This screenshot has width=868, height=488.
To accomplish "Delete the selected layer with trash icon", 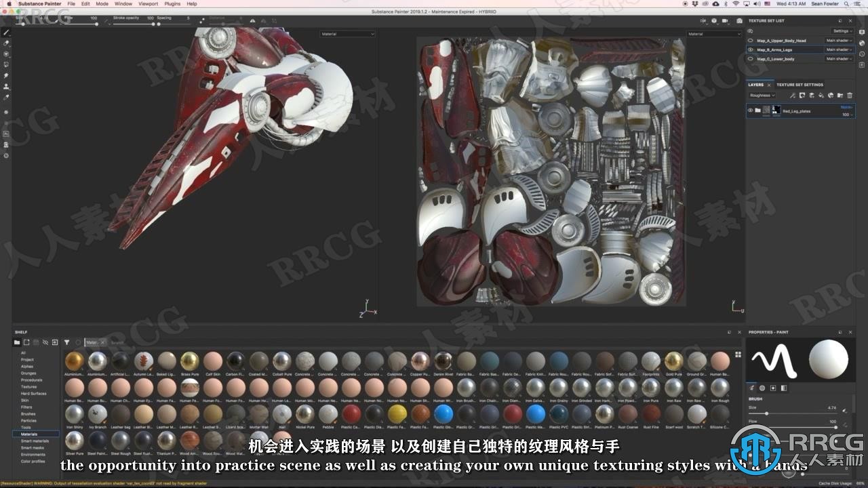I will [850, 96].
